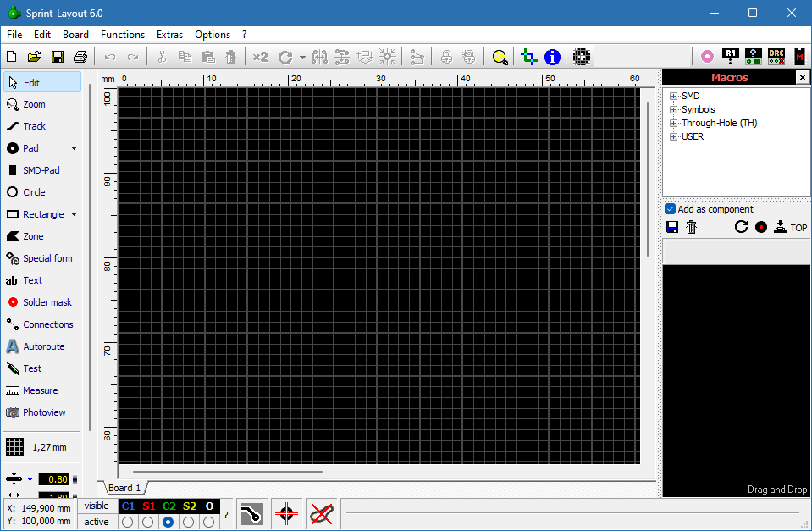Click the locked padlock toolbar icon
The image size is (812, 531).
[446, 57]
